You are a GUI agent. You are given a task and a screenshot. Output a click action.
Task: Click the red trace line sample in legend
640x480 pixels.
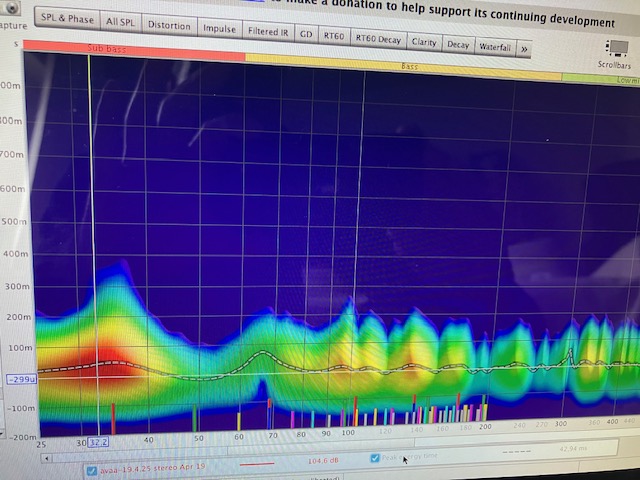pos(257,465)
